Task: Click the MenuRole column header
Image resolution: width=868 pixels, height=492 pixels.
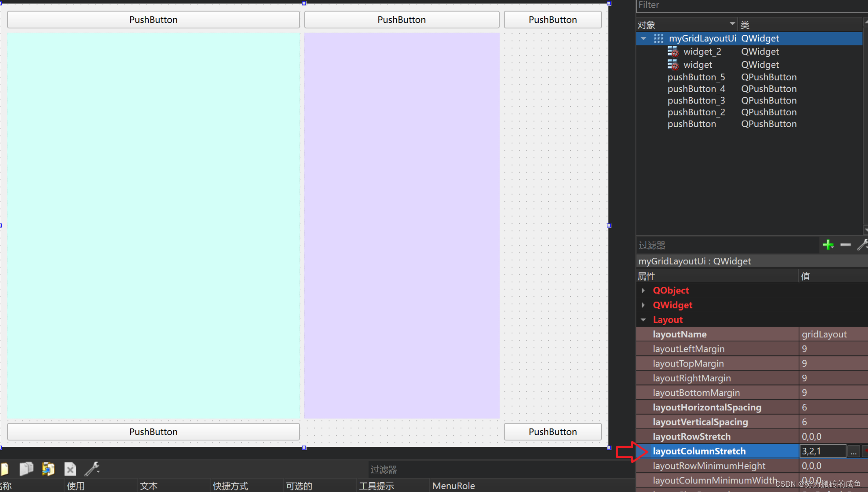Action: click(x=453, y=486)
